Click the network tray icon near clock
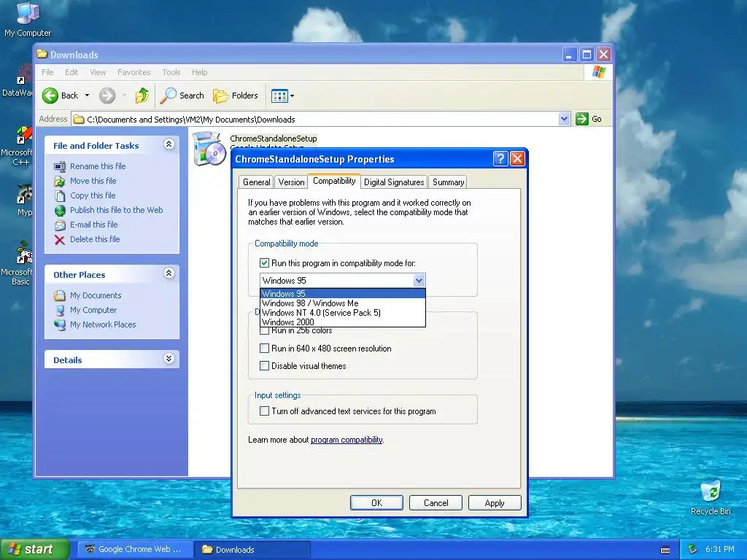Image resolution: width=747 pixels, height=560 pixels. tap(693, 550)
